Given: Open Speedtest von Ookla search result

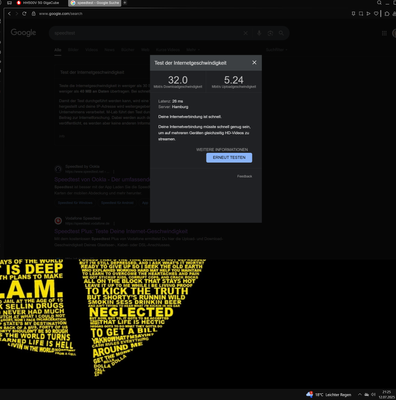Looking at the screenshot, I should pos(102,179).
